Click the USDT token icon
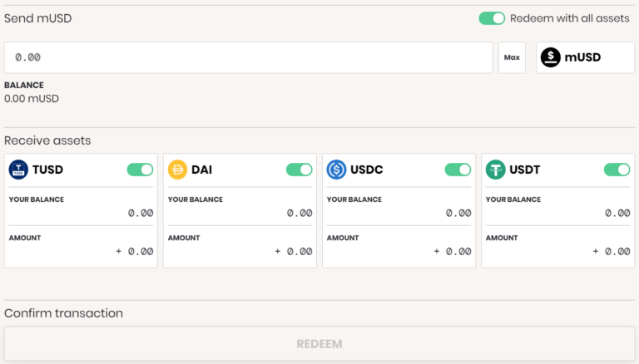This screenshot has width=639, height=364. (x=496, y=170)
